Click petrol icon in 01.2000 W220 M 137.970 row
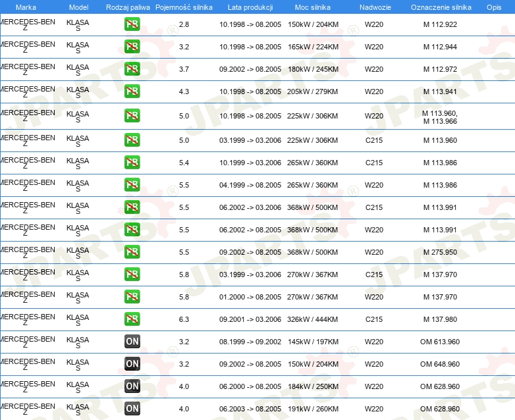 132,297
